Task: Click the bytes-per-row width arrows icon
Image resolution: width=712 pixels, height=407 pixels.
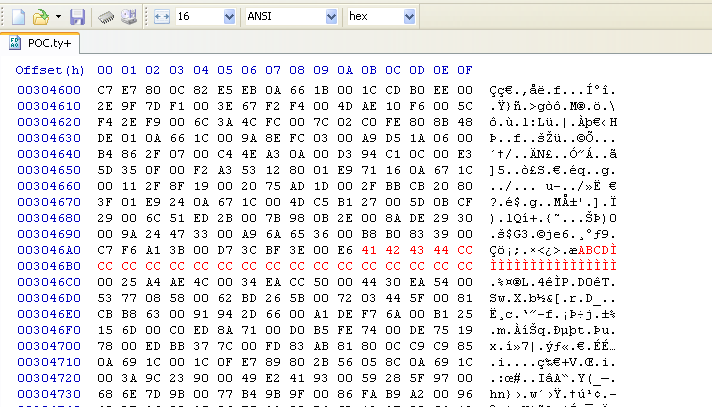Action: coord(162,17)
